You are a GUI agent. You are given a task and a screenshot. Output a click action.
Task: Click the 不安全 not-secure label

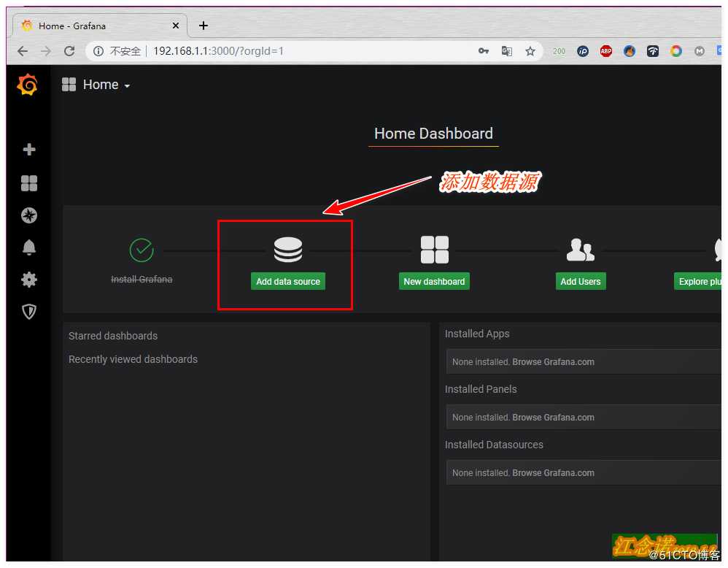coord(125,51)
